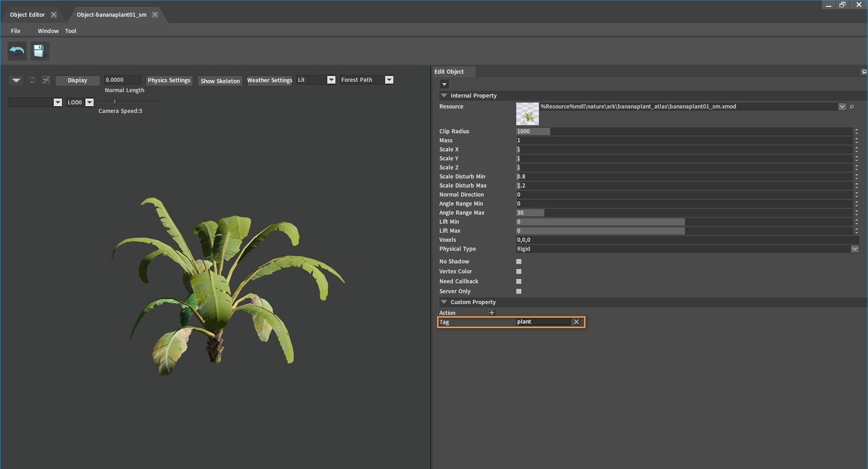This screenshot has height=469, width=868.
Task: Click the search icon next to Resource path
Action: click(x=852, y=107)
